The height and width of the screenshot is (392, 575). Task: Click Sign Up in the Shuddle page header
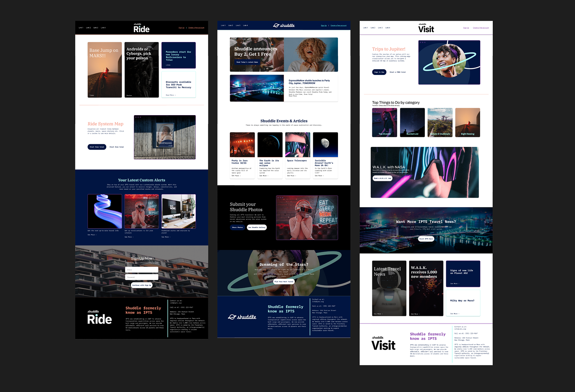pos(324,26)
